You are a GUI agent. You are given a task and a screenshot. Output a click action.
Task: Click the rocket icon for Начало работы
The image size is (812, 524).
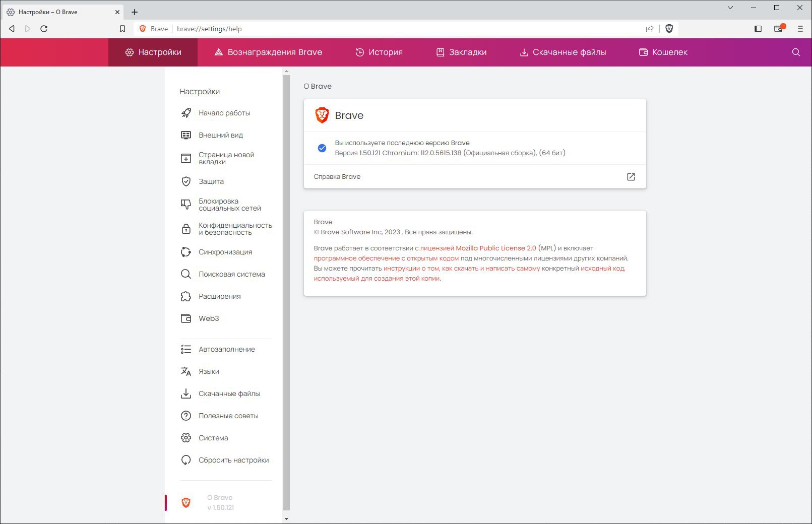click(186, 113)
